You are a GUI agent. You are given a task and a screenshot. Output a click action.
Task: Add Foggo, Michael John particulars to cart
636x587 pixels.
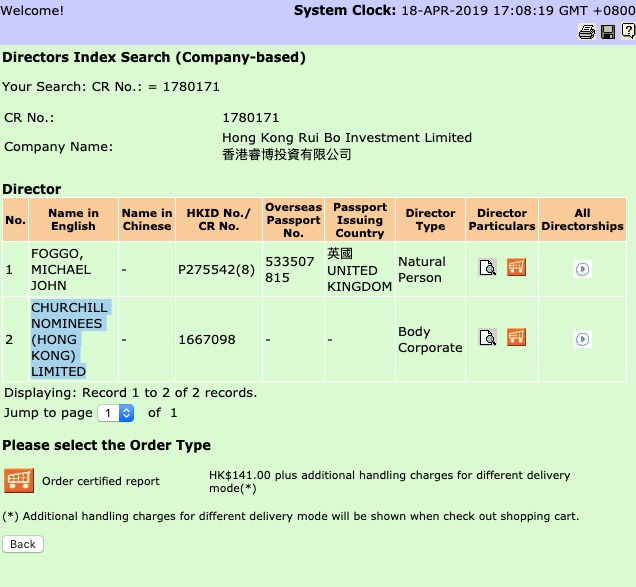[x=516, y=268]
